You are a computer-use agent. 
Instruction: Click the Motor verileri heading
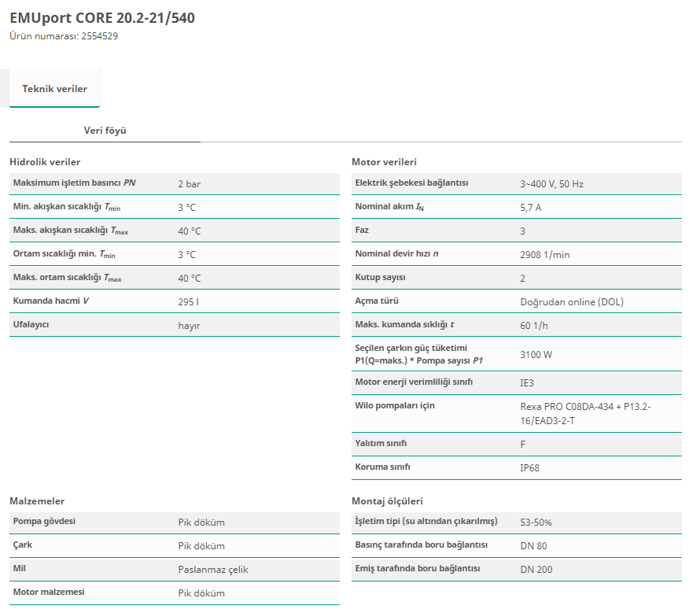384,162
